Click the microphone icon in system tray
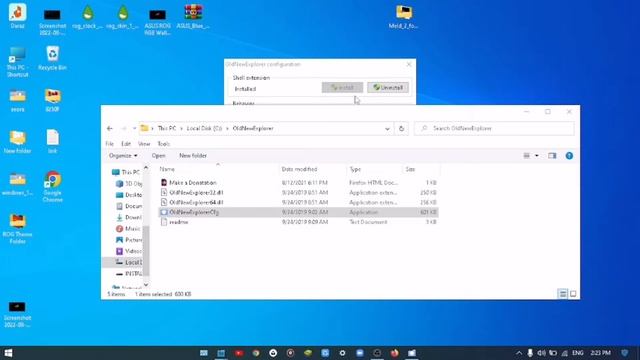The image size is (640, 360). pyautogui.click(x=530, y=353)
